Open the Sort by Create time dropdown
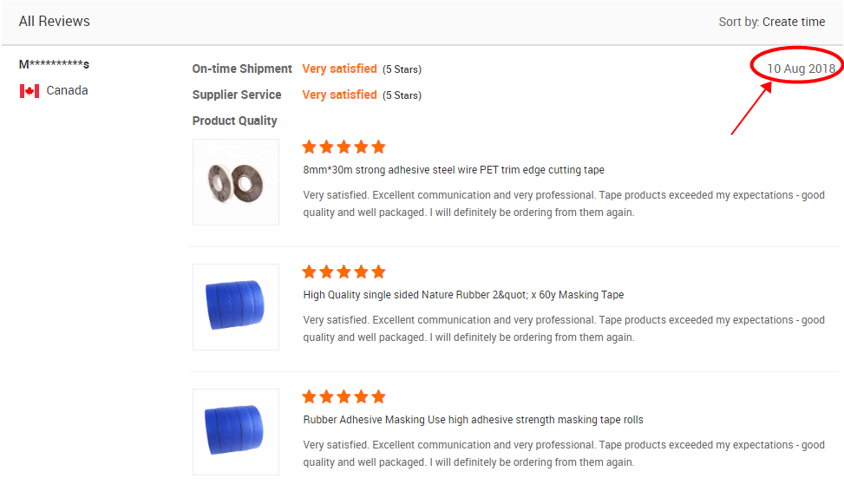The height and width of the screenshot is (504, 844). 771,22
